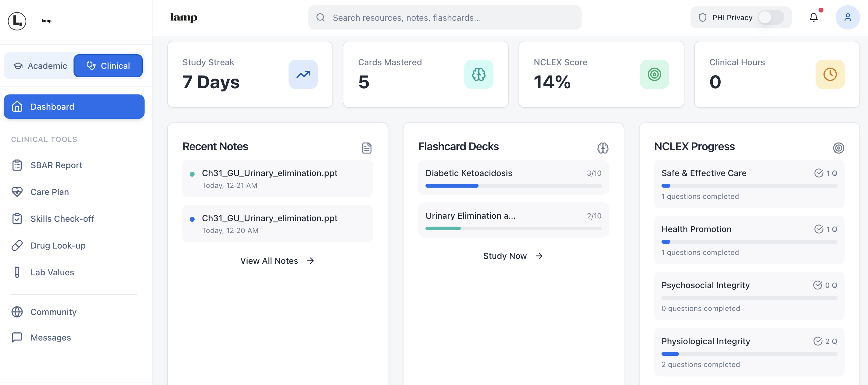Open the Messages section
The height and width of the screenshot is (385, 868).
click(x=50, y=337)
